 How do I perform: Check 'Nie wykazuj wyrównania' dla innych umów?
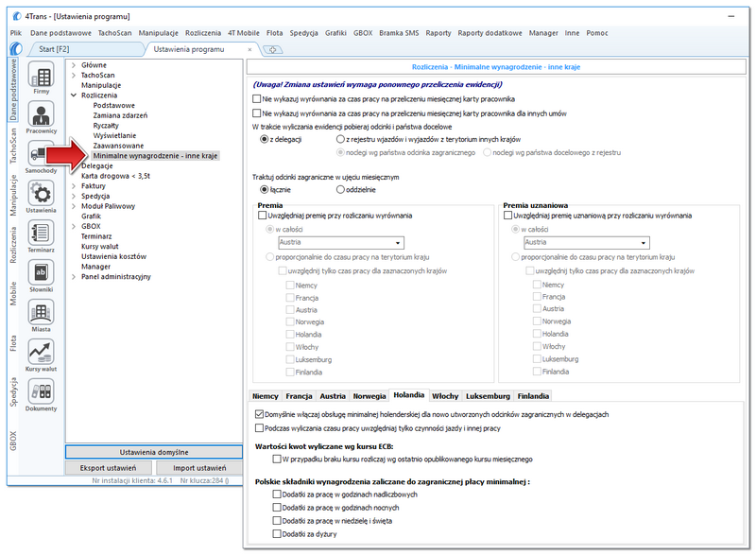click(x=256, y=113)
